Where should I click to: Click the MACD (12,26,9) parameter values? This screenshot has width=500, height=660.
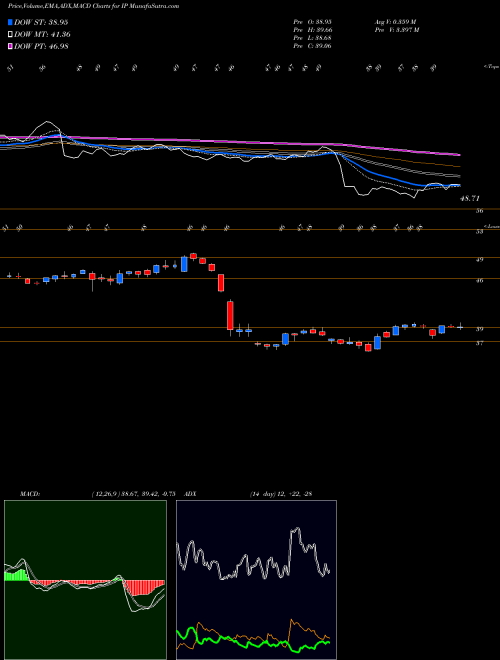tap(133, 494)
